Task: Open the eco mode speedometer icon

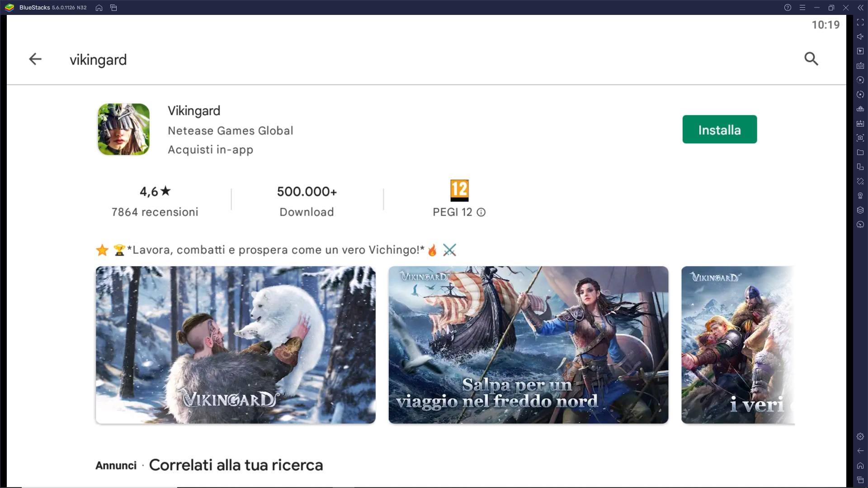Action: [860, 225]
